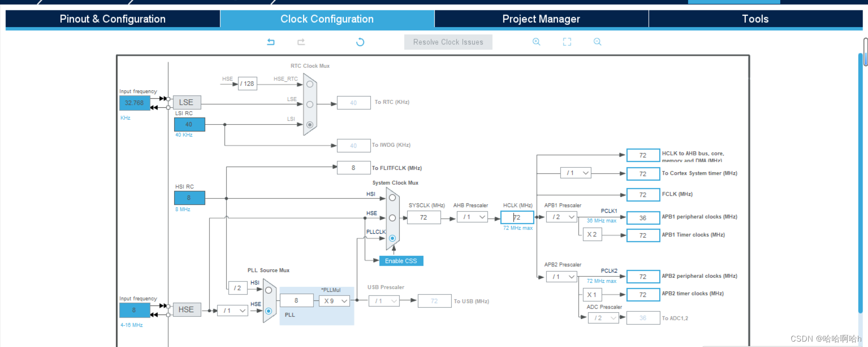Click the fit-to-screen frame icon

567,42
